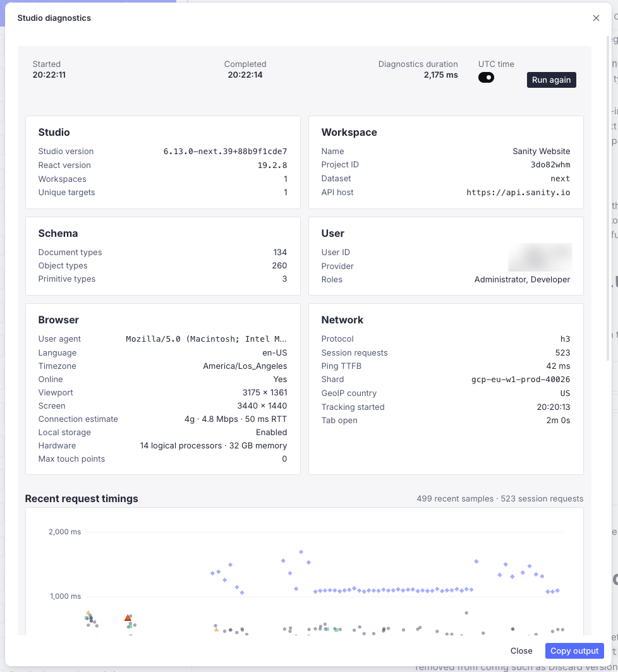Close the Studio diagnostics dialog with X
The height and width of the screenshot is (672, 618).
tap(596, 18)
